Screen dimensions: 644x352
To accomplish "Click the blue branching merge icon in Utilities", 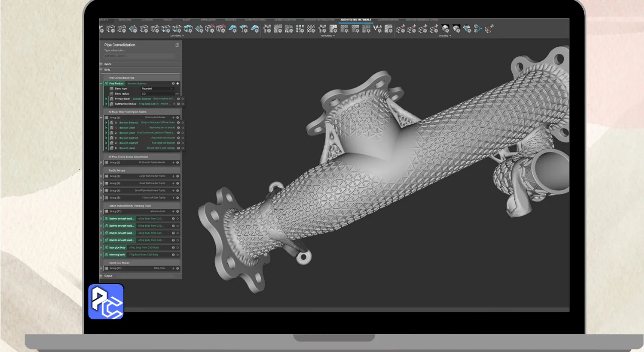I will point(477,29).
